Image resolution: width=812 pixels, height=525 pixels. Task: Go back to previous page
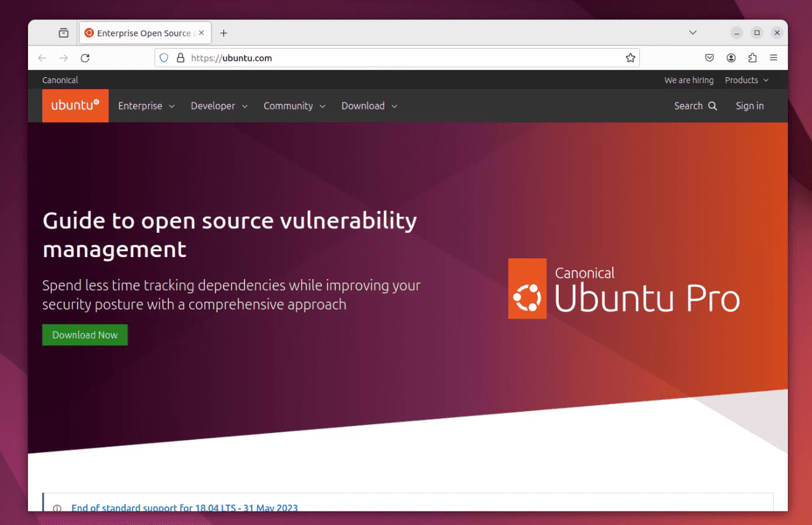tap(42, 58)
